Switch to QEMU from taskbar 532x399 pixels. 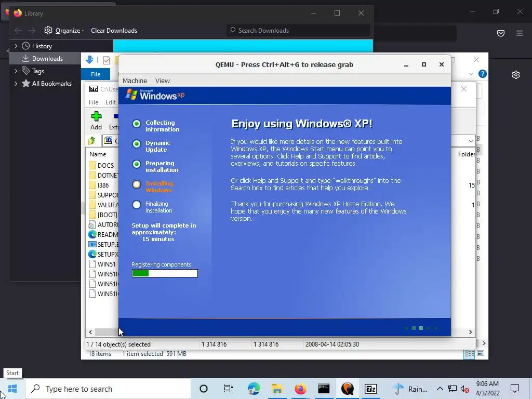pos(347,389)
